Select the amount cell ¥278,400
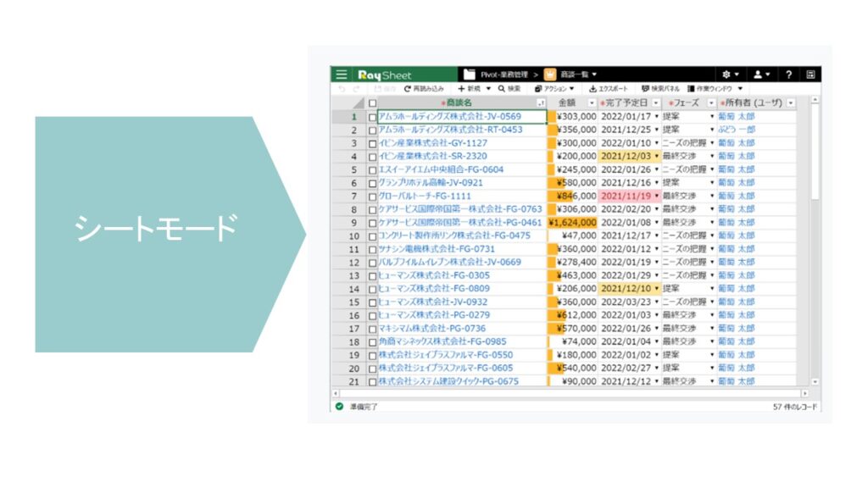 [572, 263]
